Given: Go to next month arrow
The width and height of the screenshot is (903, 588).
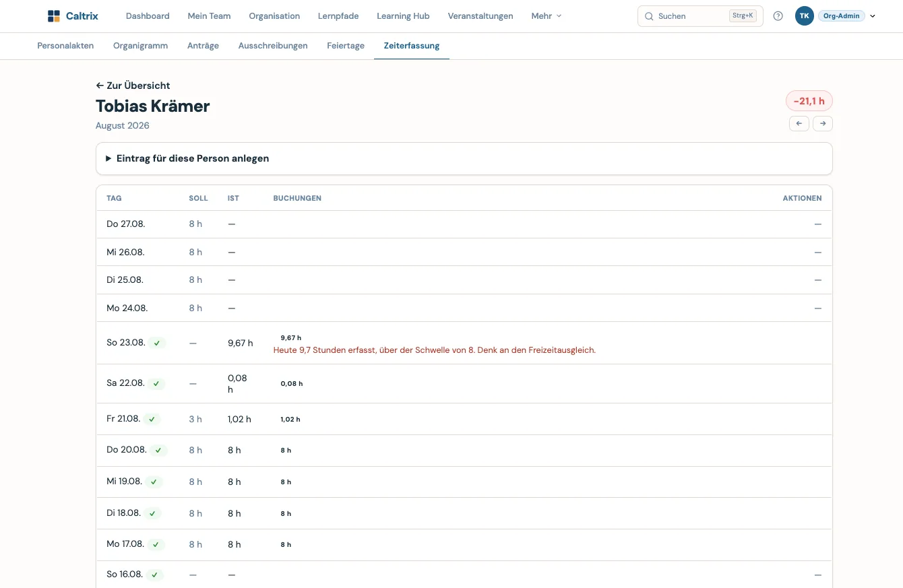Looking at the screenshot, I should point(823,124).
